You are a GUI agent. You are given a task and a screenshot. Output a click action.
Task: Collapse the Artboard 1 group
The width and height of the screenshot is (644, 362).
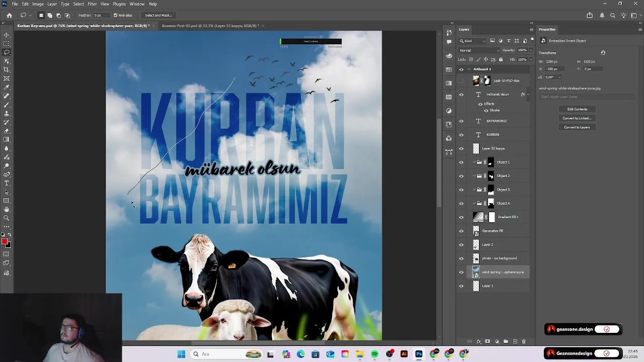(x=469, y=69)
